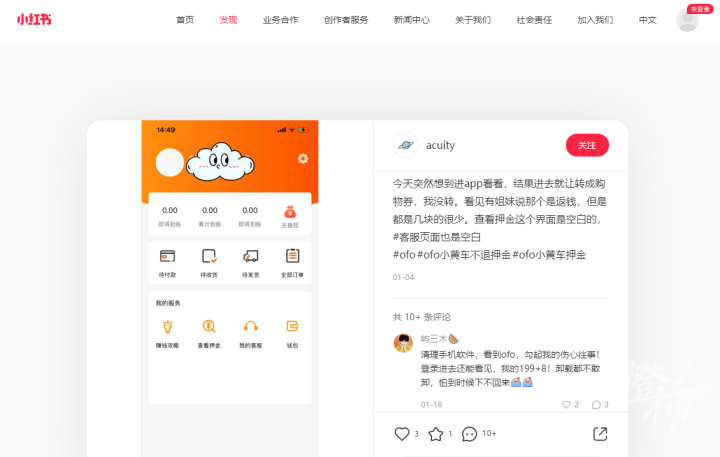
Task: Open commenter 屿三木's avatar
Action: [x=403, y=343]
